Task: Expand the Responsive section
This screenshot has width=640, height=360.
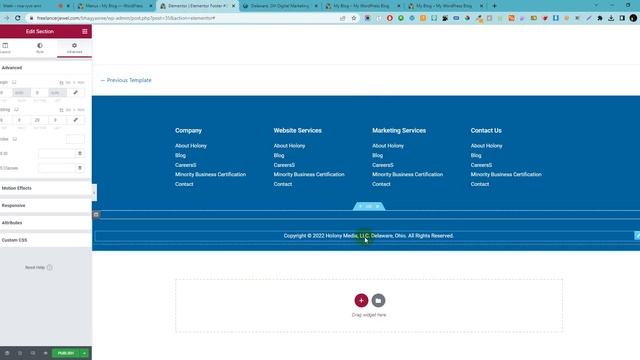Action: coord(46,206)
